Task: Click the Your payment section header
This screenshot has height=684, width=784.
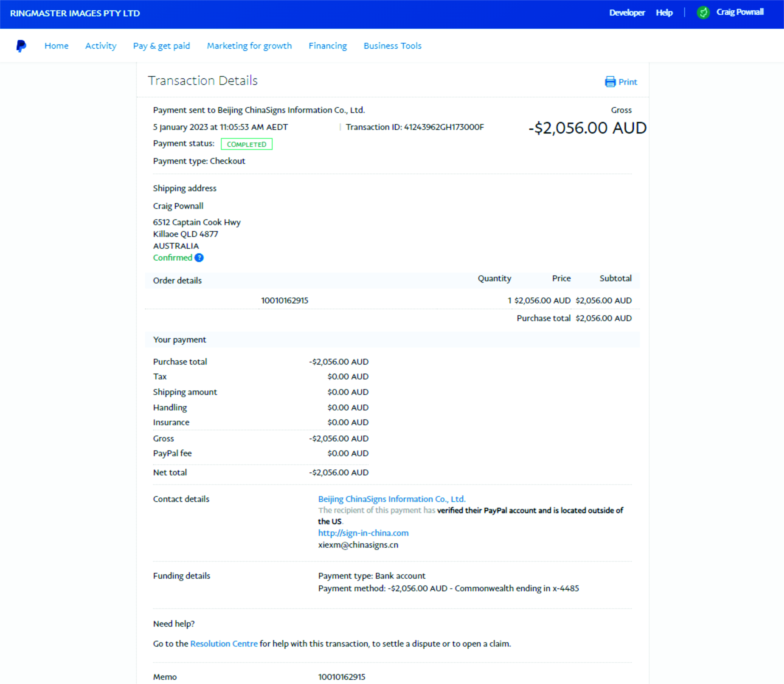Action: [x=179, y=340]
